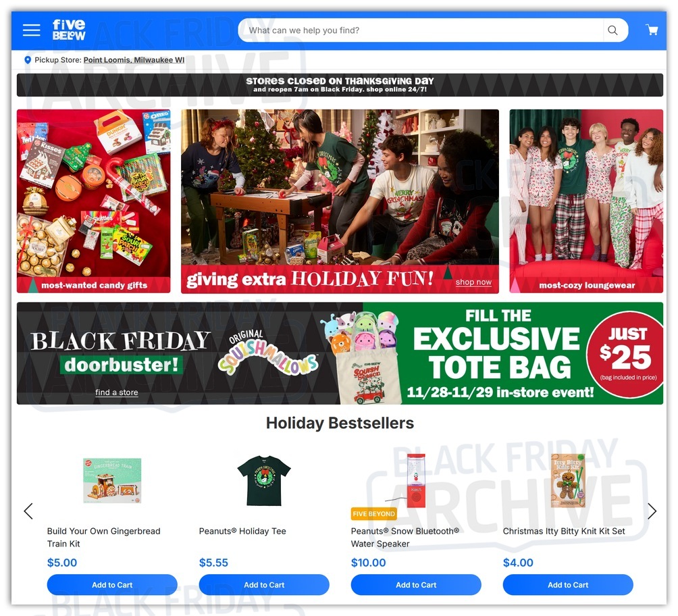Screen dimensions: 678x616
Task: Add Peanuts Holiday Tee to cart
Action: tap(264, 585)
